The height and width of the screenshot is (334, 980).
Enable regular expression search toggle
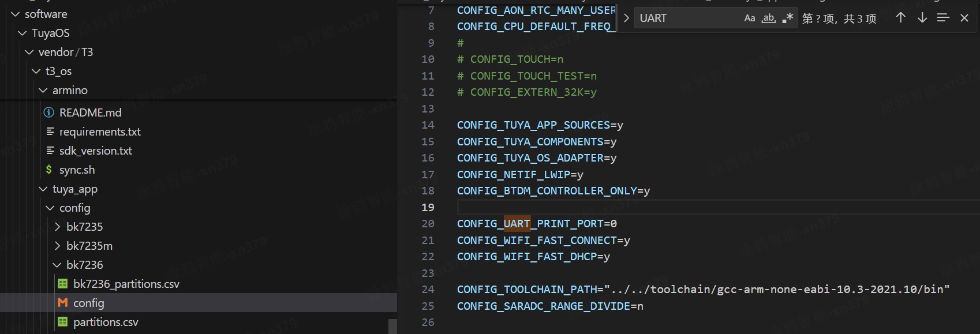(787, 18)
